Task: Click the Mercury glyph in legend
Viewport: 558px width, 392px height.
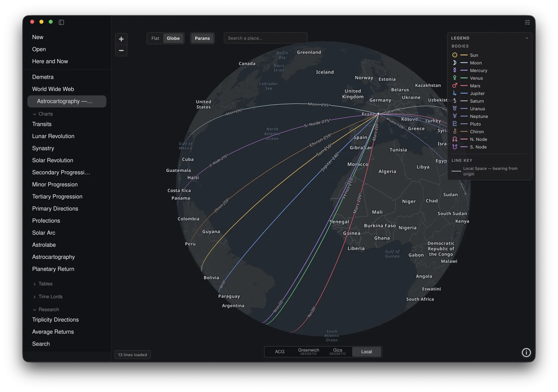Action: coord(455,70)
